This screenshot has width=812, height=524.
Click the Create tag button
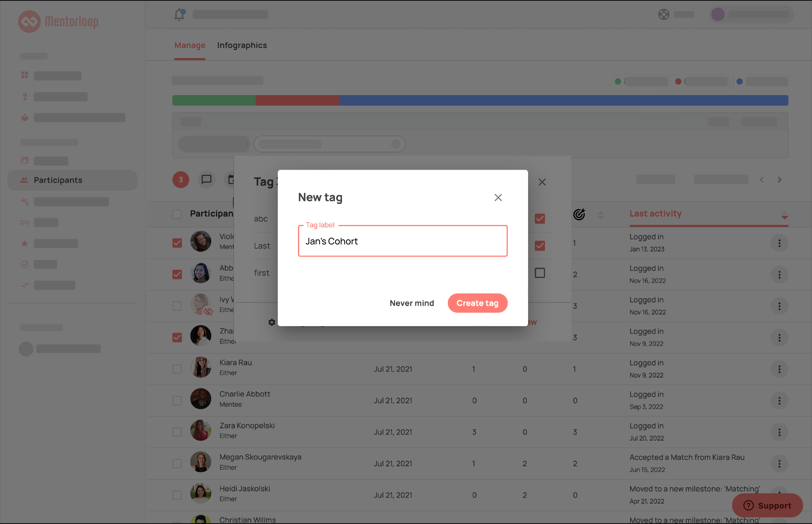tap(477, 303)
